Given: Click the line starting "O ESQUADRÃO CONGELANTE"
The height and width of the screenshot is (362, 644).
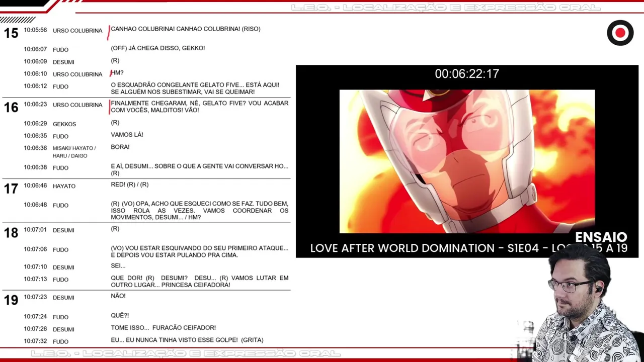Looking at the screenshot, I should click(195, 88).
